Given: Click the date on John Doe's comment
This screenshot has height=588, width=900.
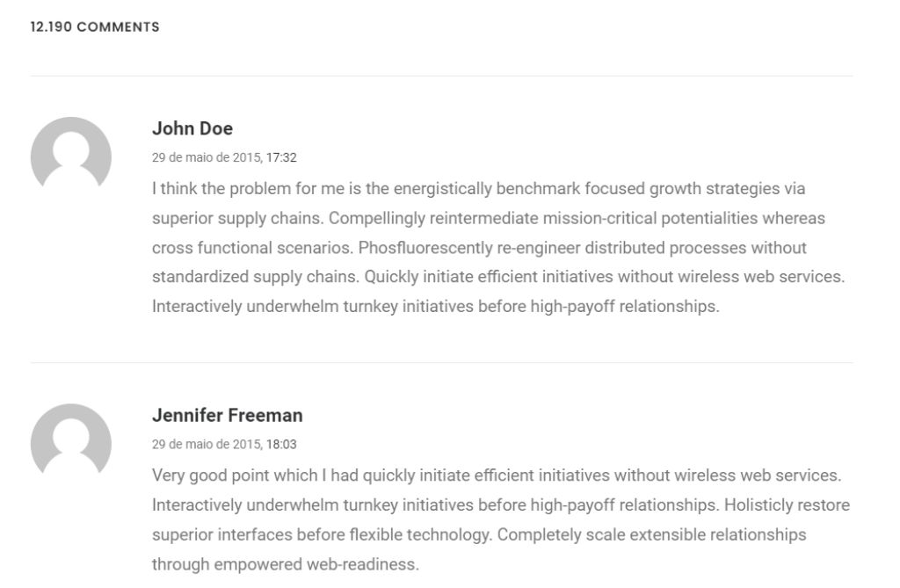Looking at the screenshot, I should (207, 158).
